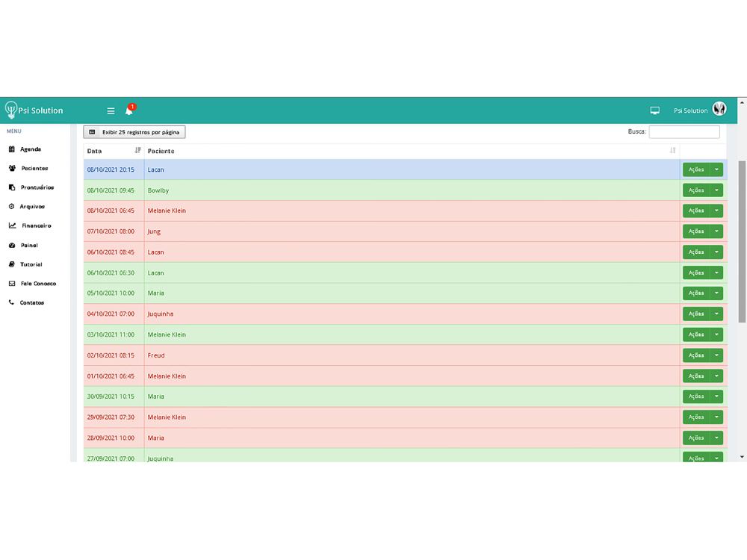This screenshot has width=747, height=560.
Task: Click the Arquivos icon in sidebar
Action: click(x=11, y=206)
